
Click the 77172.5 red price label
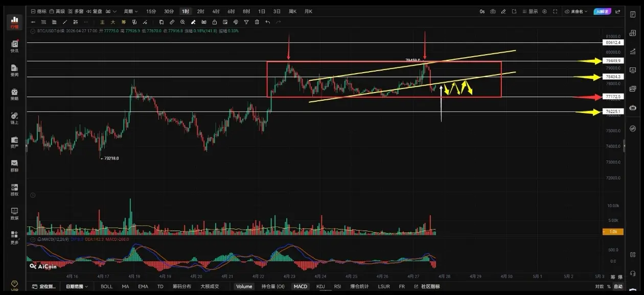[x=613, y=97]
